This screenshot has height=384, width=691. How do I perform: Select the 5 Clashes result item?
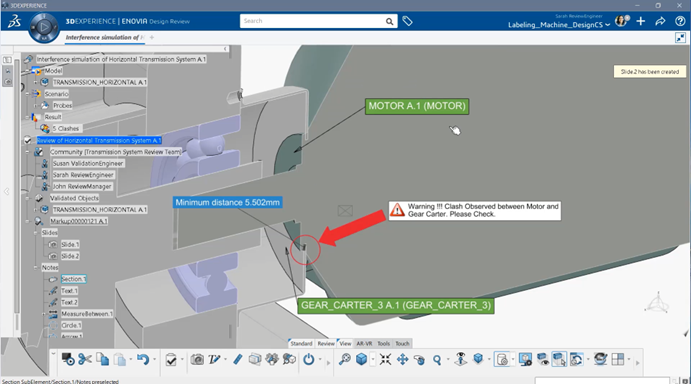click(x=66, y=128)
